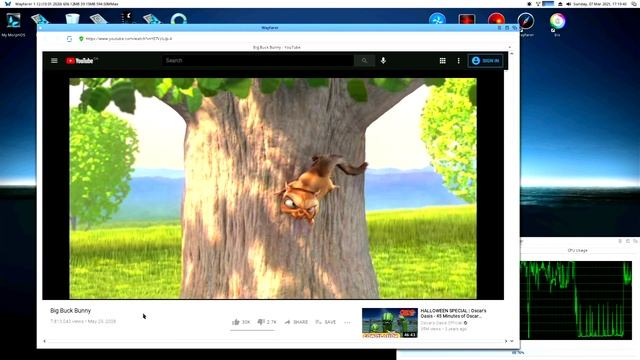Click the Wayfarer URL address bar
This screenshot has height=360, width=640.
click(x=286, y=38)
